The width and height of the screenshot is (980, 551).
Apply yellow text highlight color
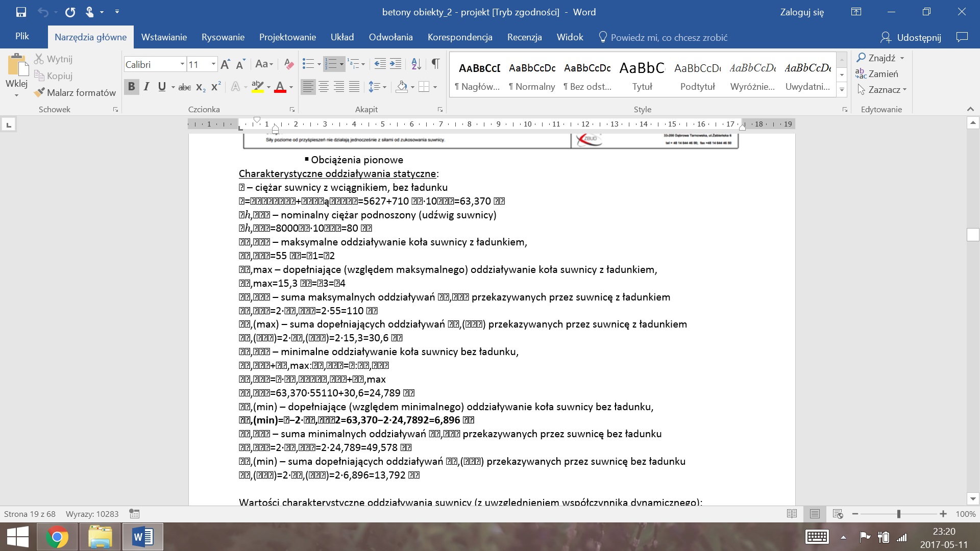[257, 87]
